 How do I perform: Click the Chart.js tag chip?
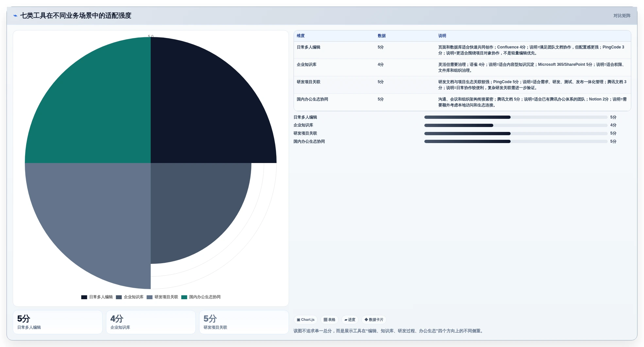pyautogui.click(x=306, y=320)
